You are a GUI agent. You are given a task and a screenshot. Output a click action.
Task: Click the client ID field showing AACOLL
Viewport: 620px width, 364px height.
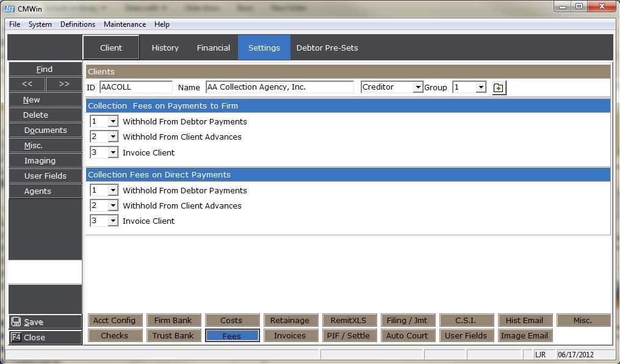[135, 87]
